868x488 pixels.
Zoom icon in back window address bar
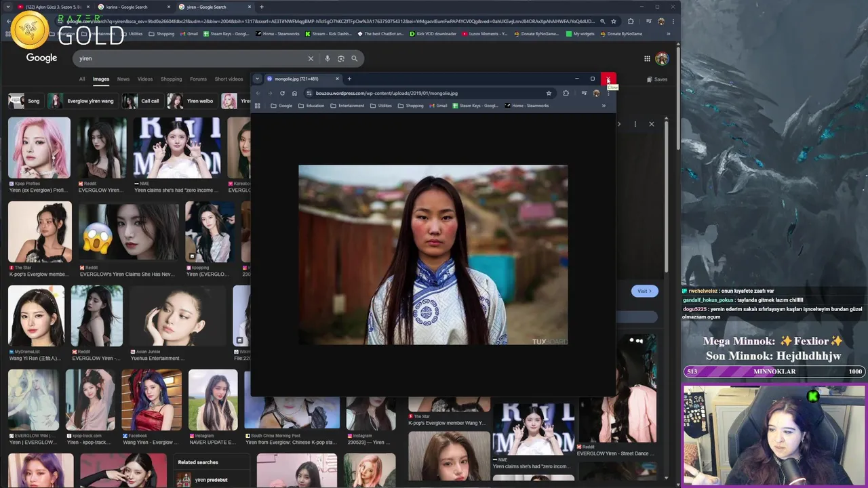[602, 21]
